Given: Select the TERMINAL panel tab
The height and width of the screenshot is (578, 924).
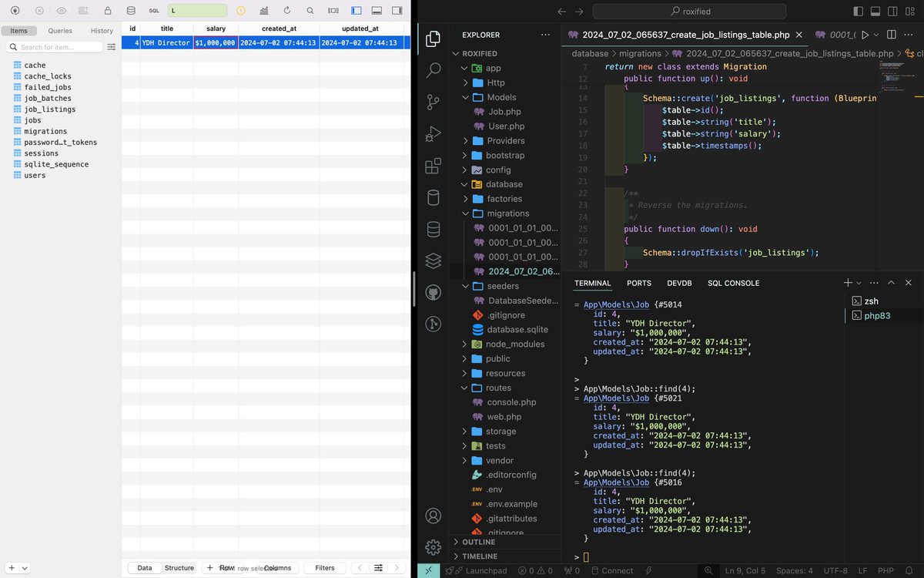Looking at the screenshot, I should [593, 283].
